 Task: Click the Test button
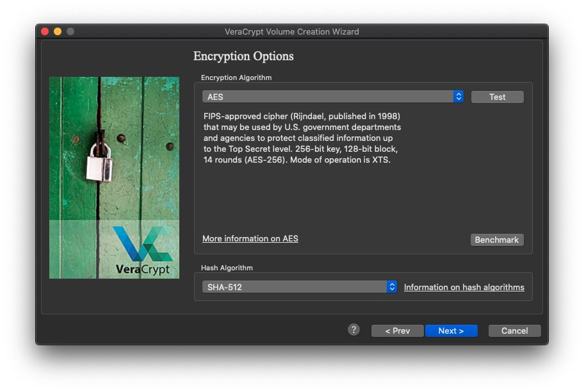coord(497,97)
